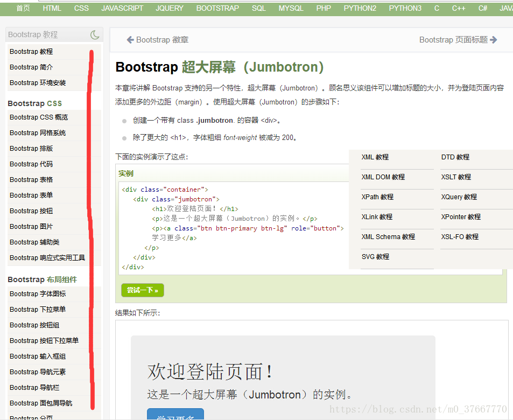Open the JAVASCRIPT nav item
The image size is (513, 420).
tap(122, 8)
